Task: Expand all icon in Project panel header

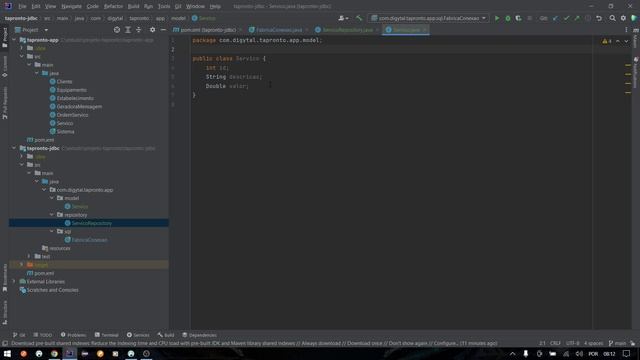Action: click(x=128, y=30)
